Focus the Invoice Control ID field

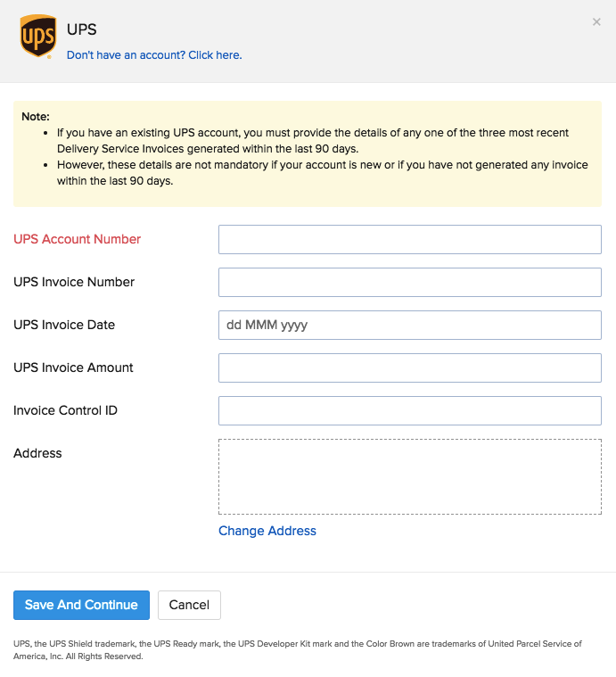click(x=409, y=410)
